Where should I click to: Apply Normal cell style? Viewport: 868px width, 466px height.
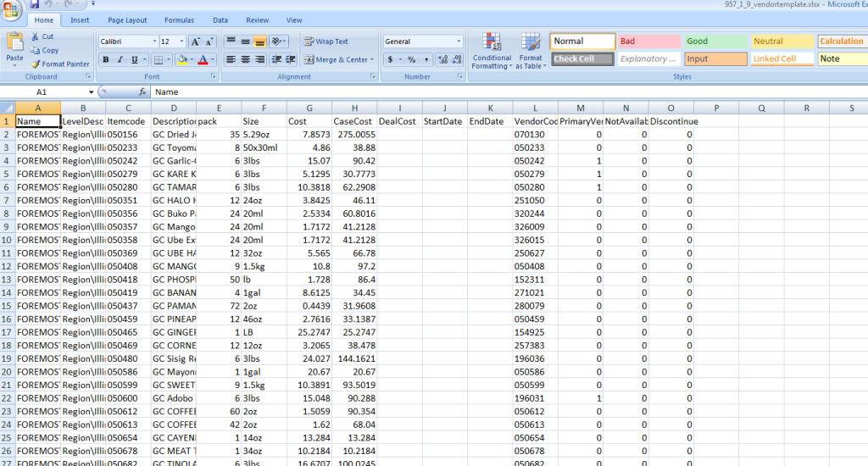[582, 42]
